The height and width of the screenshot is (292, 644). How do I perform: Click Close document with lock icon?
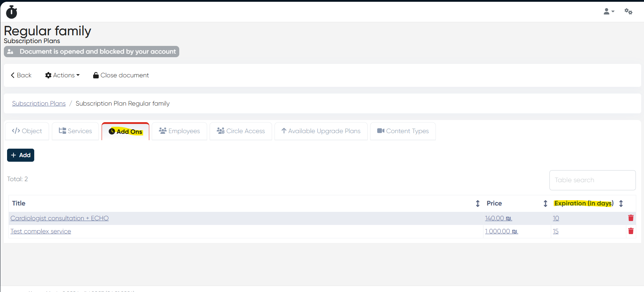tap(121, 75)
